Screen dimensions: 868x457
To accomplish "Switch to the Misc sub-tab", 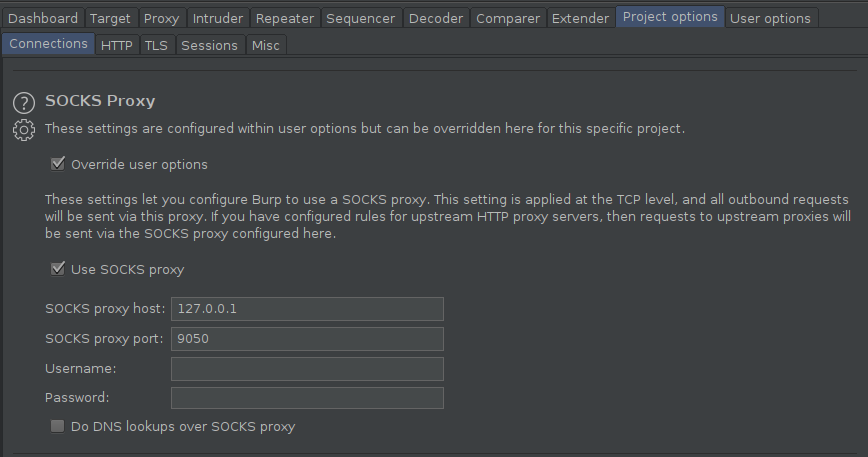I will (x=266, y=45).
